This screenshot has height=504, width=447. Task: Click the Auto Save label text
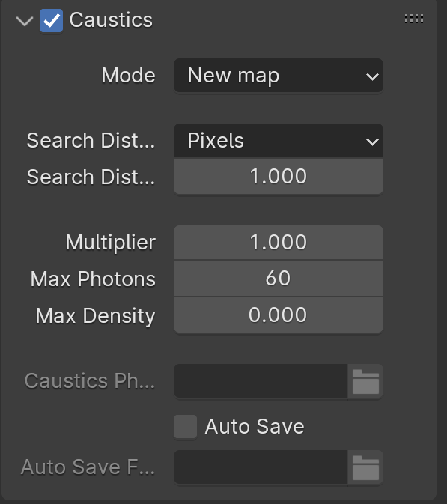point(255,427)
